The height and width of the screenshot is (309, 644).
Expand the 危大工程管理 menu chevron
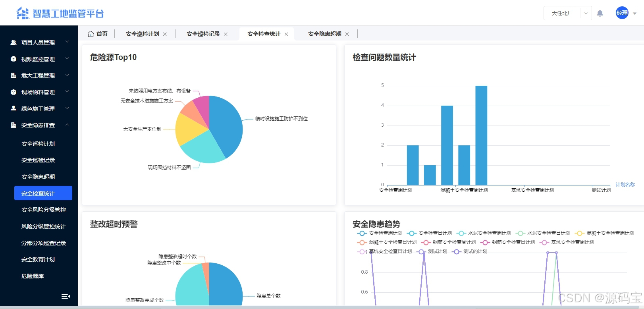point(67,75)
